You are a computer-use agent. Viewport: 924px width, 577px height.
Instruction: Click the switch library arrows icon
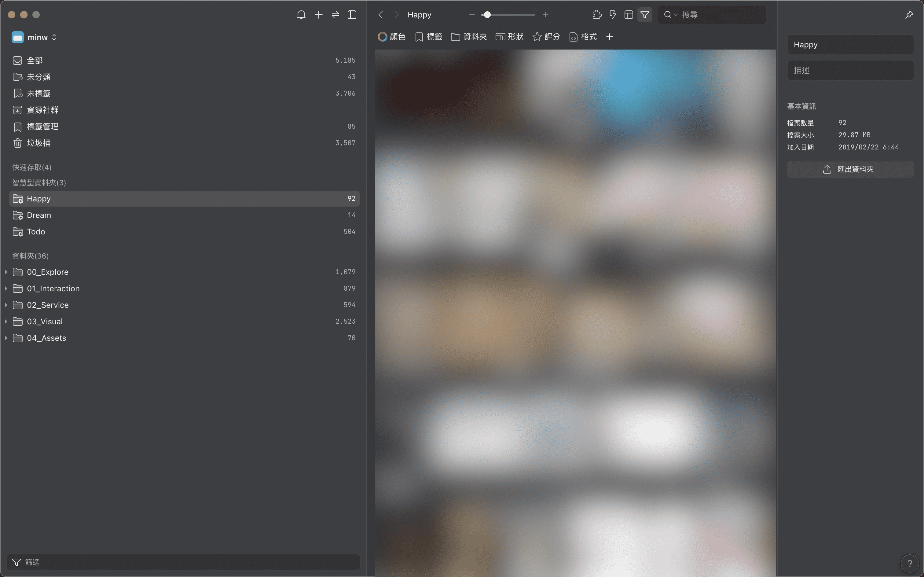coord(335,14)
